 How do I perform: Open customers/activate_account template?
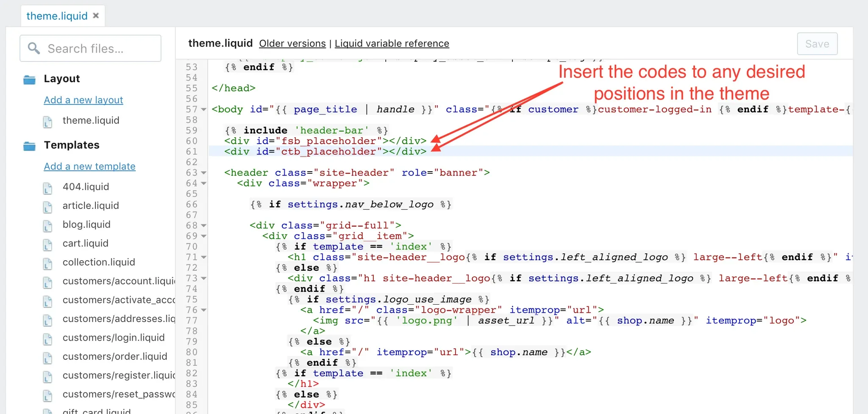[119, 300]
